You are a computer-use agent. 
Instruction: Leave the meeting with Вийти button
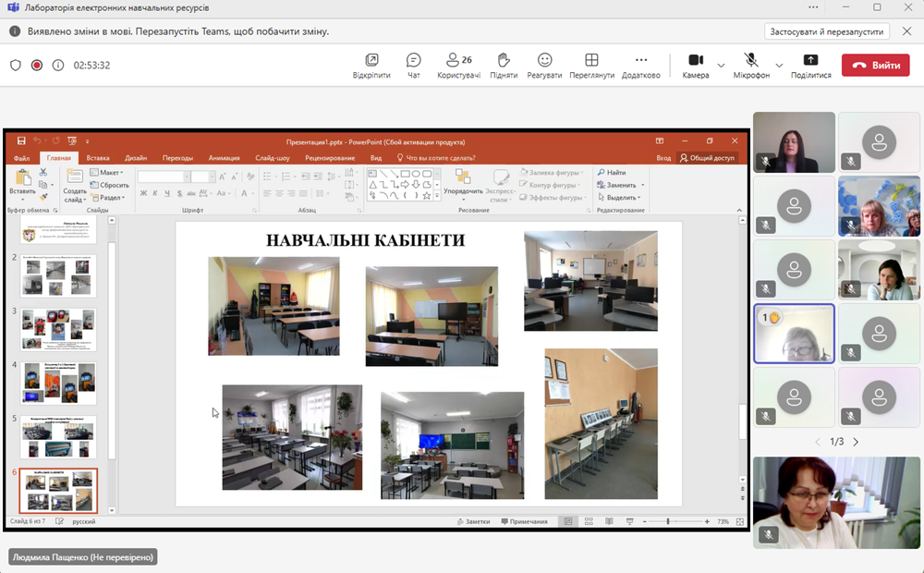coord(875,66)
